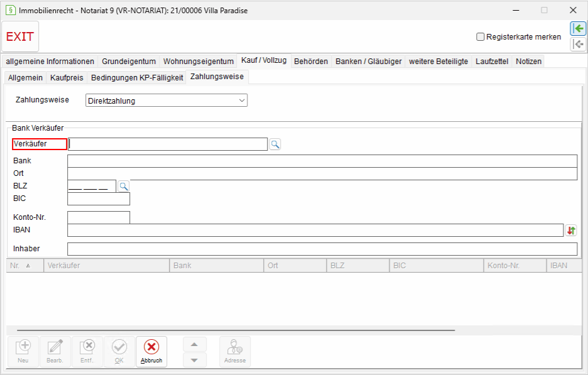Open the Kaufpreis sub-tab

(67, 78)
